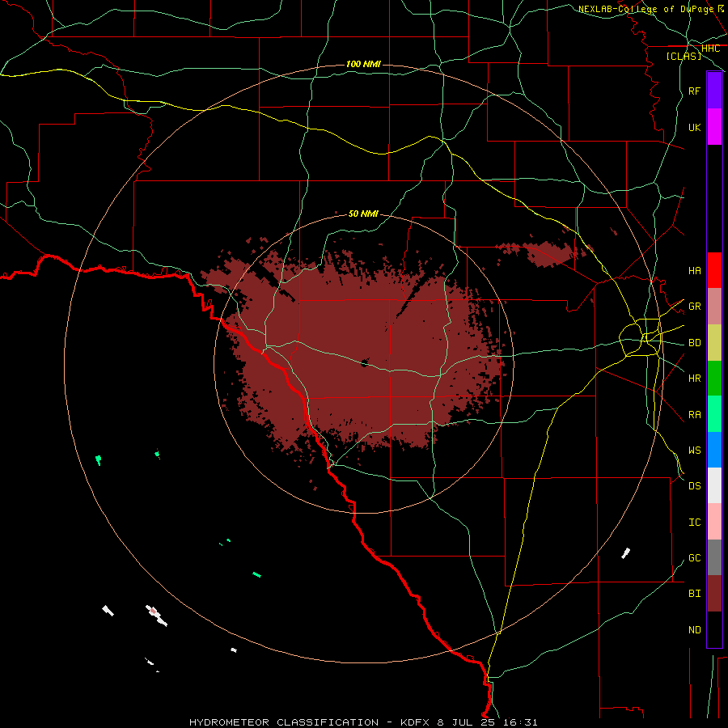Click the HHC product label
This screenshot has height=728, width=728.
coord(710,49)
